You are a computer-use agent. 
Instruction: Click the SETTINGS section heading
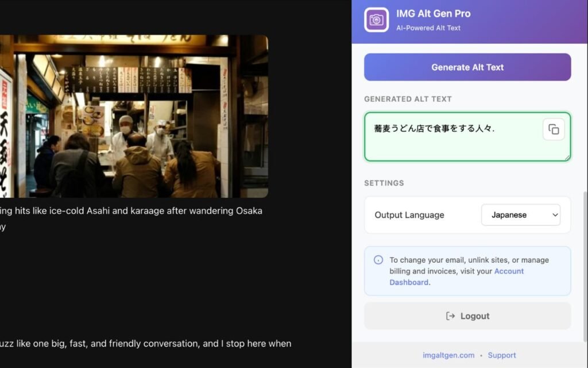384,183
